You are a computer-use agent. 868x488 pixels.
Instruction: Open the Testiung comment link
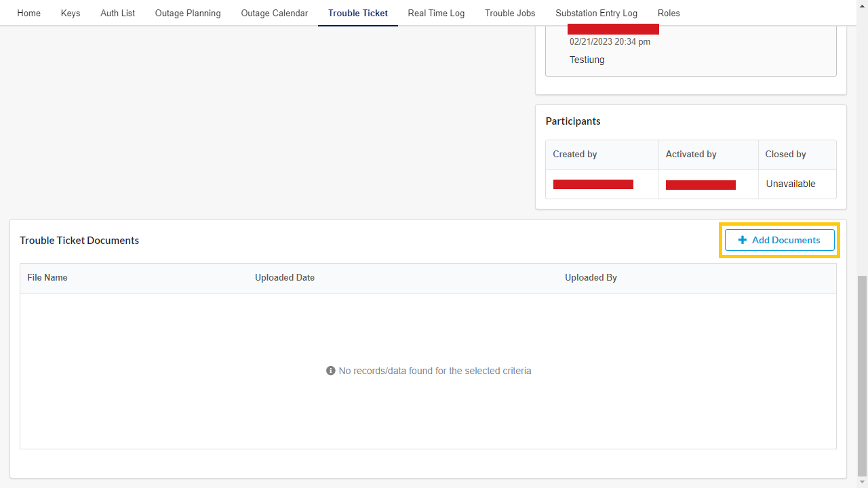(x=587, y=60)
